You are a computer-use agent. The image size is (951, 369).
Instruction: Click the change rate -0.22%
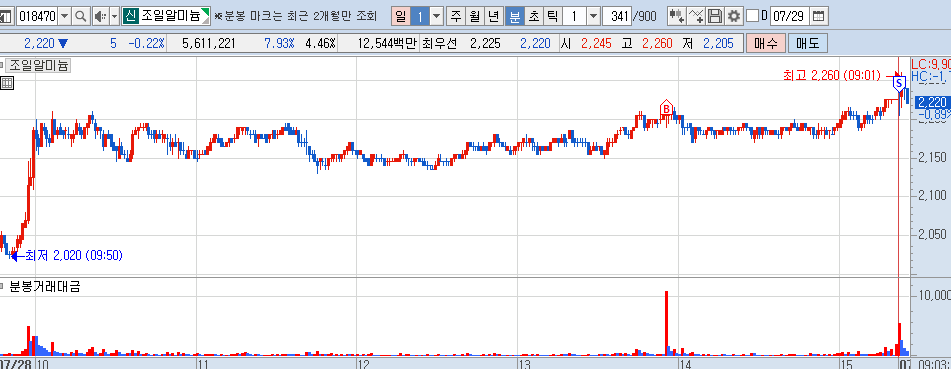click(x=146, y=43)
